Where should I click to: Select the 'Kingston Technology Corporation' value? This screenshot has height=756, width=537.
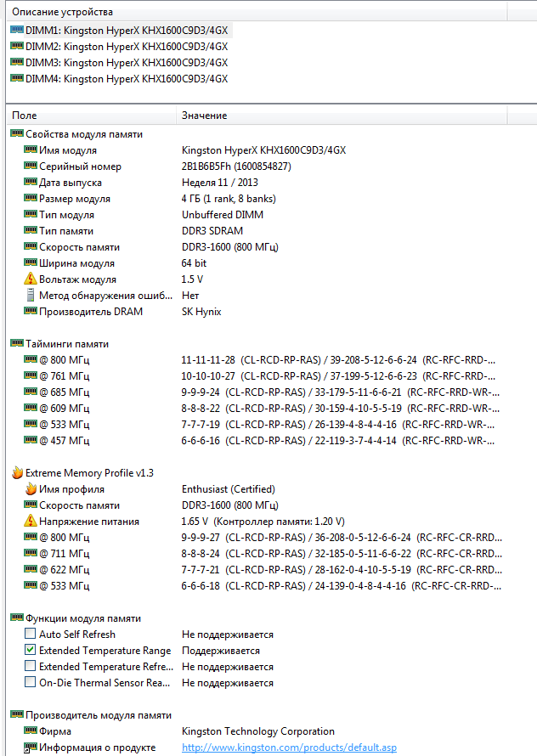[258, 731]
